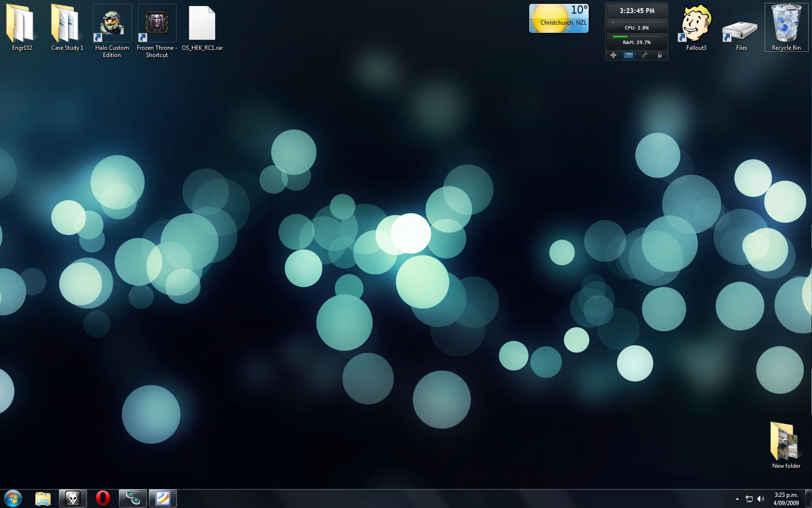Screen dimensions: 812x508
Task: Select the Halo Custom Edition shortcut
Action: coord(112,24)
